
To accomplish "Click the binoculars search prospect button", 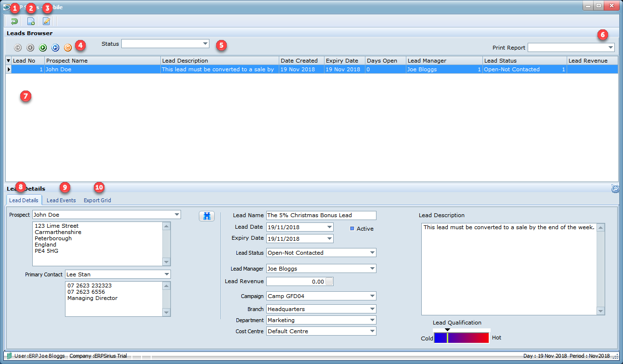I will click(x=207, y=216).
